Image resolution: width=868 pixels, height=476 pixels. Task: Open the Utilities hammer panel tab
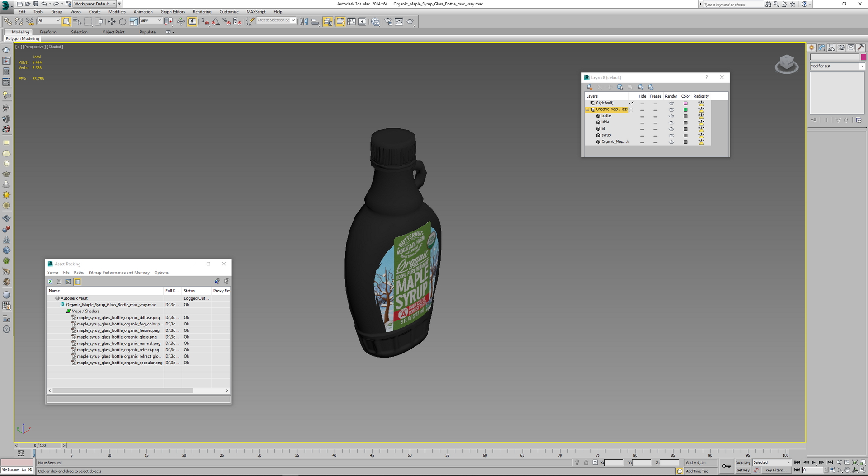(861, 47)
